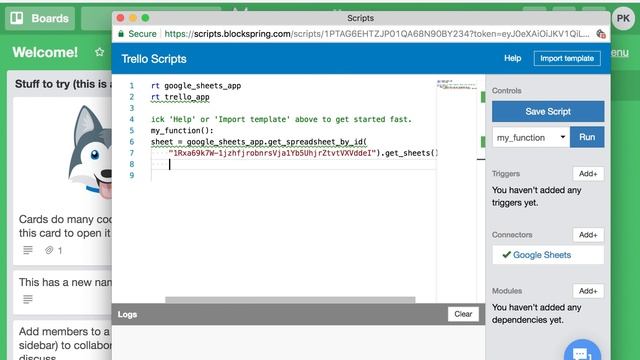Click the code minimap preview
The width and height of the screenshot is (640, 360).
click(456, 85)
